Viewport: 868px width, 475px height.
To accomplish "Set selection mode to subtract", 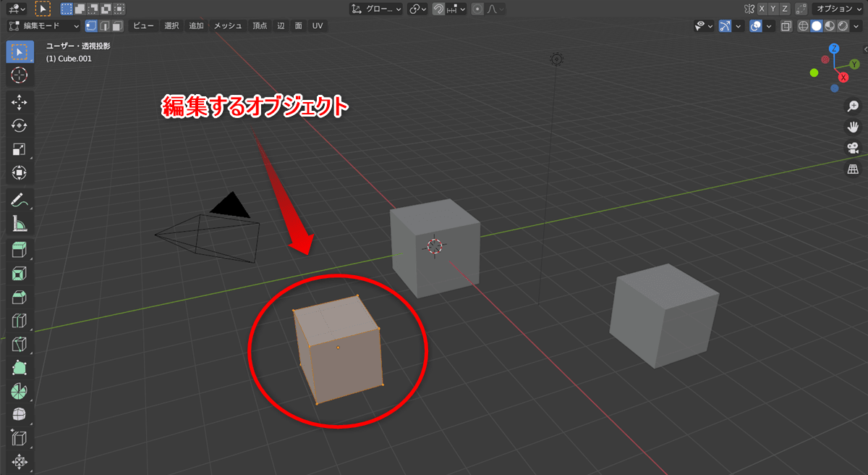I will pos(93,9).
